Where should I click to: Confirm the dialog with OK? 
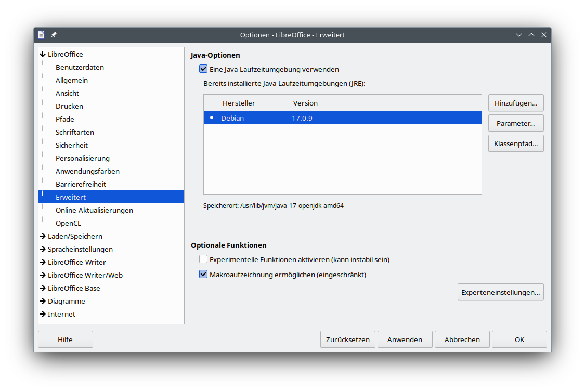click(x=519, y=339)
